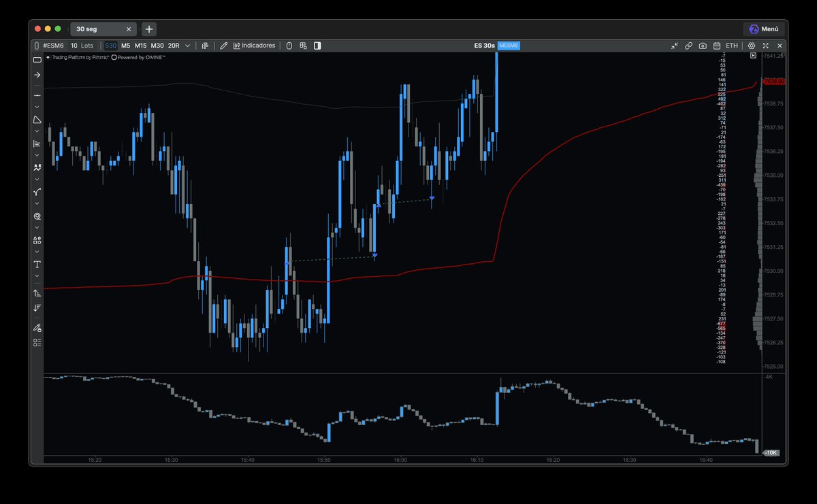Expand chevron below the spiral target tool
The image size is (817, 504).
point(37,227)
